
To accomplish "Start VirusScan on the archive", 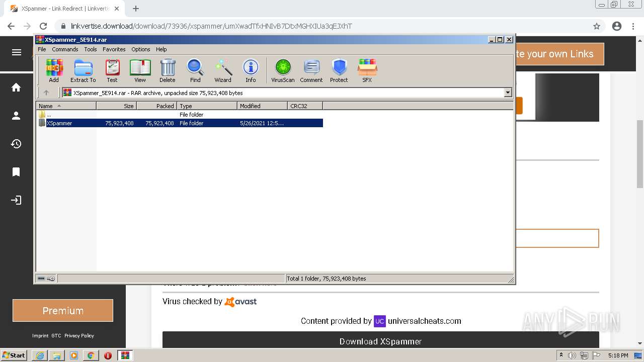I will [x=283, y=70].
